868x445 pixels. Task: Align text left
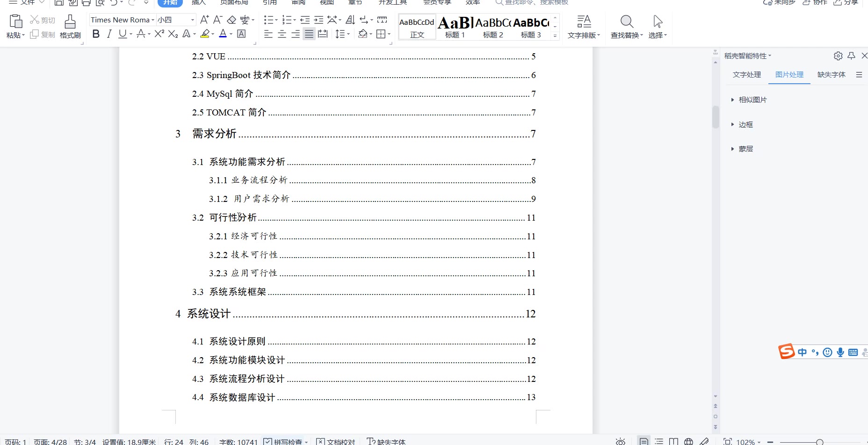pos(268,34)
